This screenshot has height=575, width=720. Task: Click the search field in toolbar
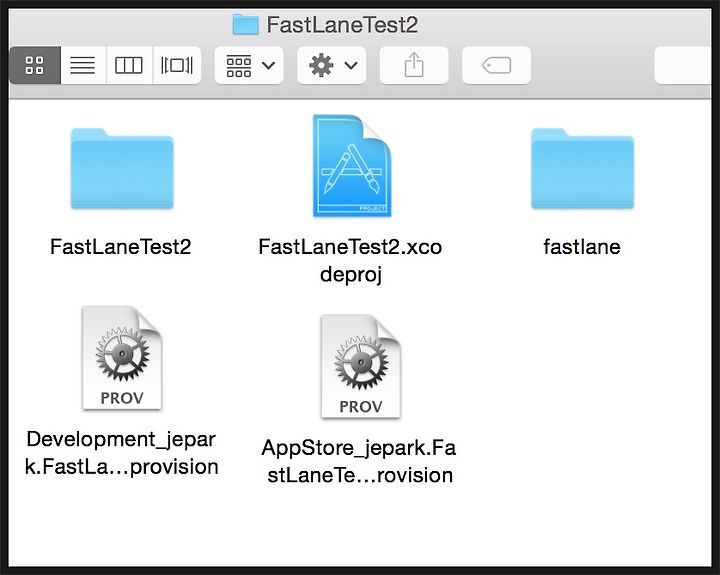[x=683, y=65]
